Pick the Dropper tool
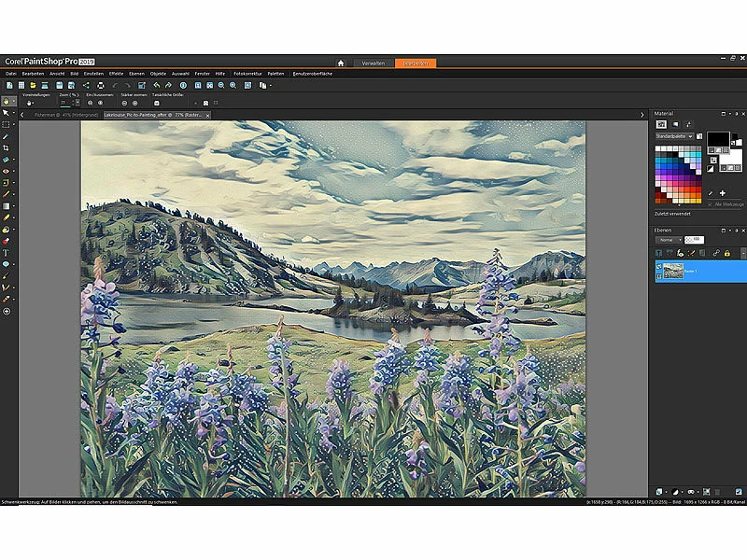 coord(6,135)
